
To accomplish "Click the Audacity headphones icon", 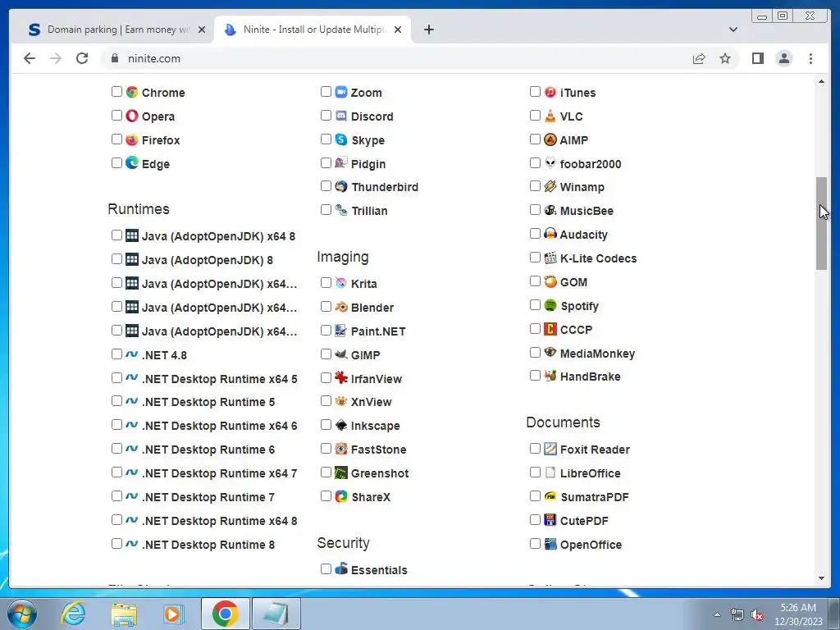I will 550,234.
